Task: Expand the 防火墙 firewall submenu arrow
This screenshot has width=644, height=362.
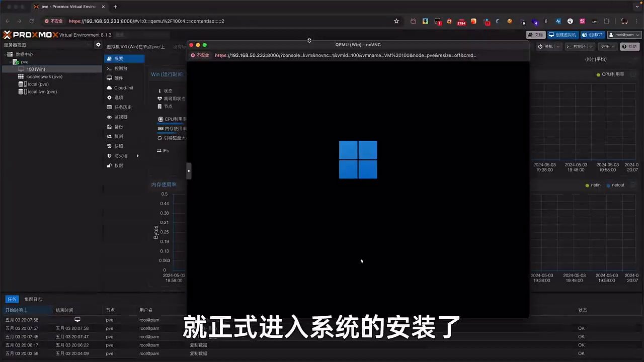Action: 137,156
